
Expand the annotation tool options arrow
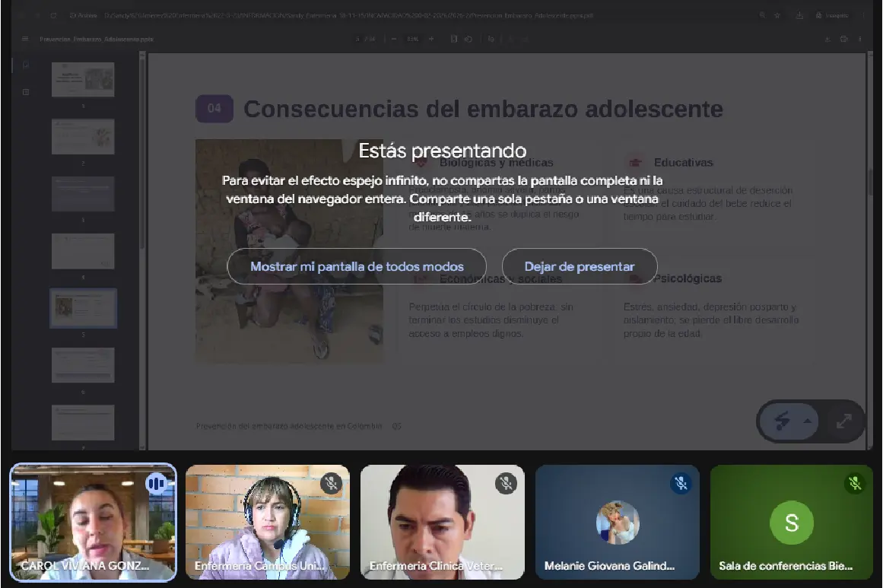[808, 421]
